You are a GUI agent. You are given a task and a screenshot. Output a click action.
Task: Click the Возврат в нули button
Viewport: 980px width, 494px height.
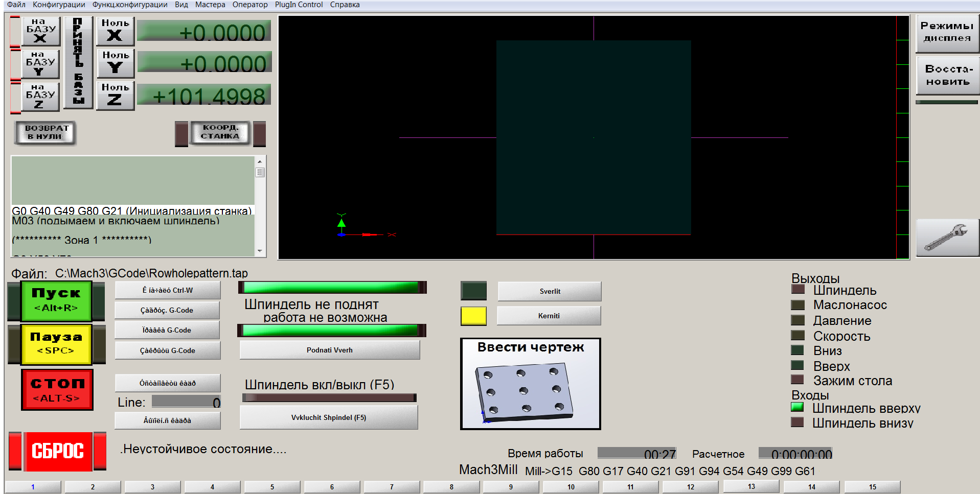(x=44, y=133)
